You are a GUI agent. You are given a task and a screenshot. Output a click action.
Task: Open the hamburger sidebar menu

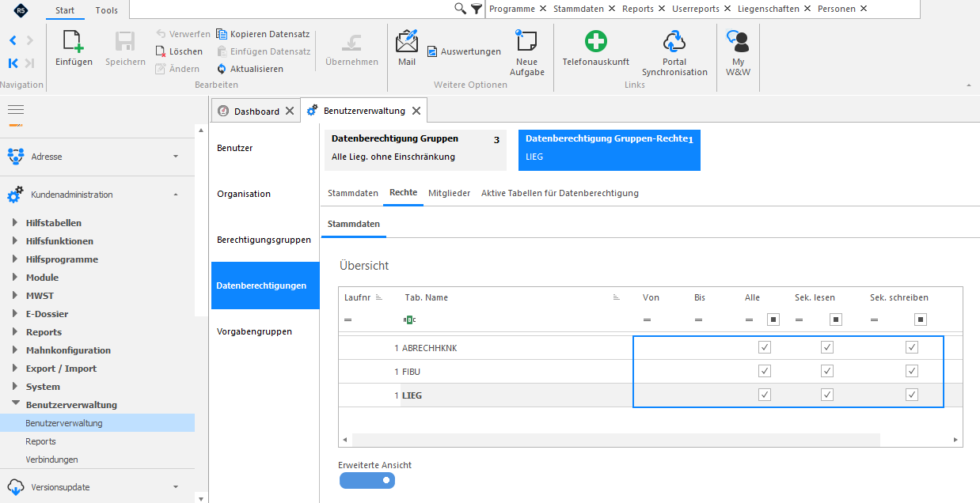pyautogui.click(x=16, y=110)
